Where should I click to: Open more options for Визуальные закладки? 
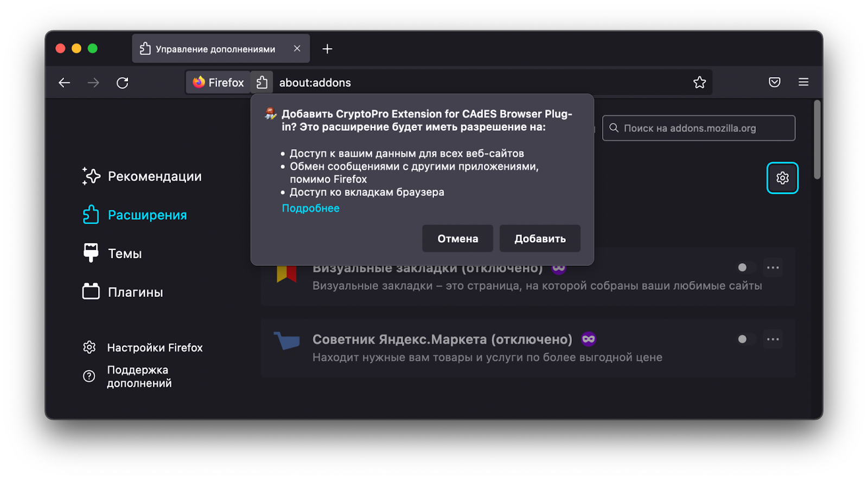point(773,267)
